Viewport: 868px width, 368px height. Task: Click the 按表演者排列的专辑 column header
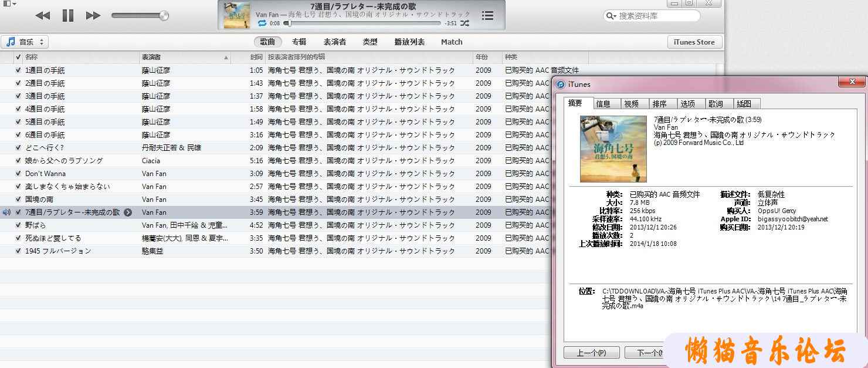pyautogui.click(x=369, y=57)
